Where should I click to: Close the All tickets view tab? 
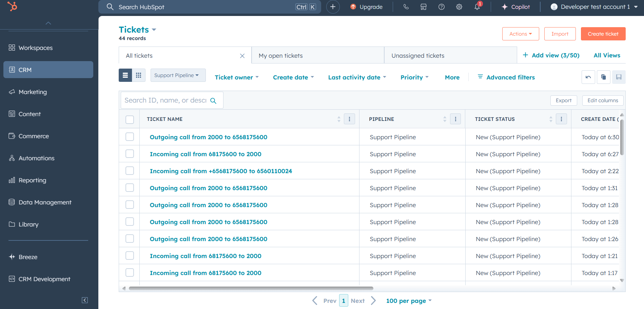(x=242, y=56)
